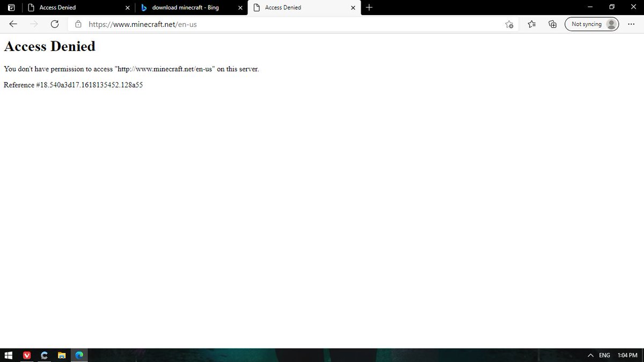
Task: Open the Favorites list
Action: pos(531,24)
